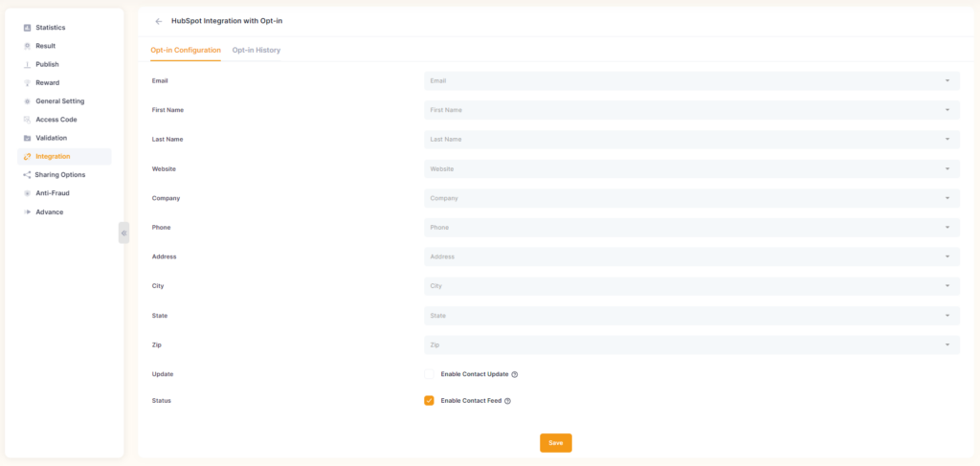Screen dimensions: 980x466
Task: Click the Status row label
Action: click(x=161, y=400)
